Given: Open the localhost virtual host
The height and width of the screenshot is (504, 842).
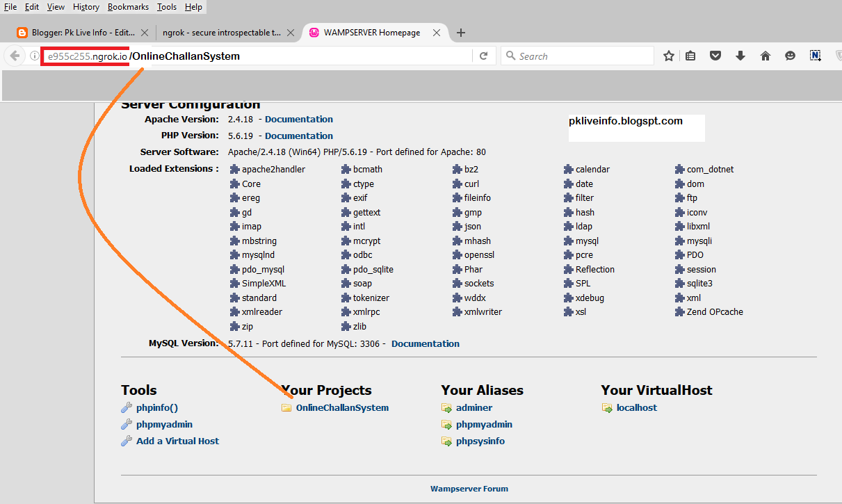Looking at the screenshot, I should pyautogui.click(x=637, y=408).
